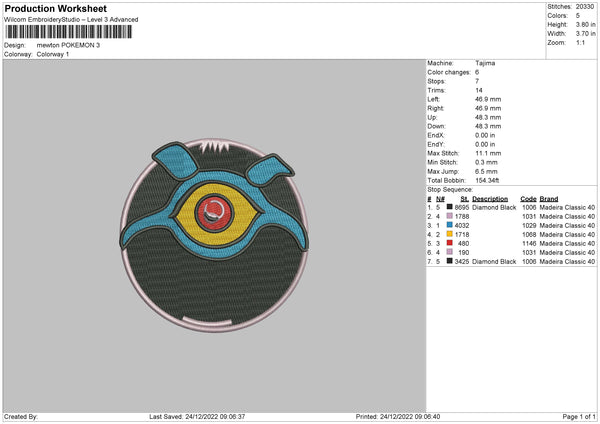Click the Width value '3.70 in'
The image size is (600, 424).
click(x=585, y=34)
